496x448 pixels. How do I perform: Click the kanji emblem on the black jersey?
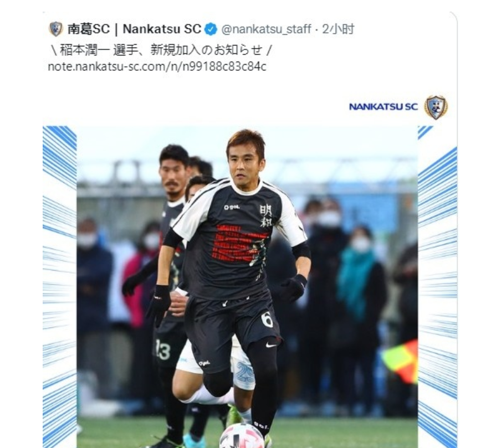[266, 216]
